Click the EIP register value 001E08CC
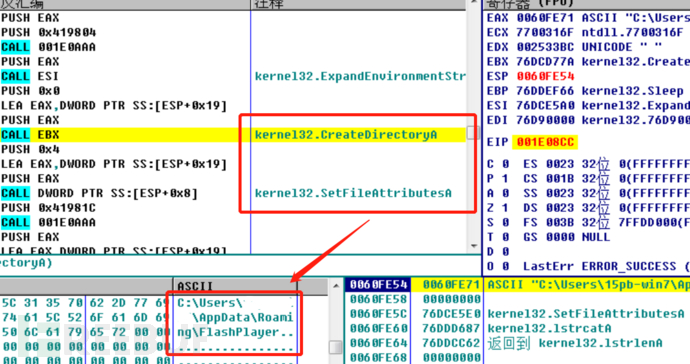Screen dimensions: 690x364 [545, 142]
